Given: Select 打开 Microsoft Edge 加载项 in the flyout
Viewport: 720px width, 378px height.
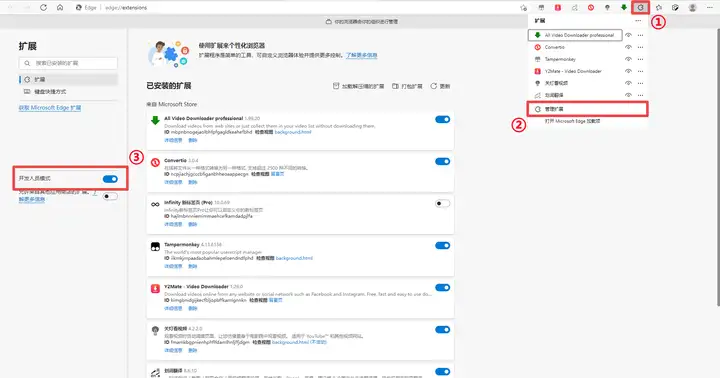Looking at the screenshot, I should [x=587, y=121].
